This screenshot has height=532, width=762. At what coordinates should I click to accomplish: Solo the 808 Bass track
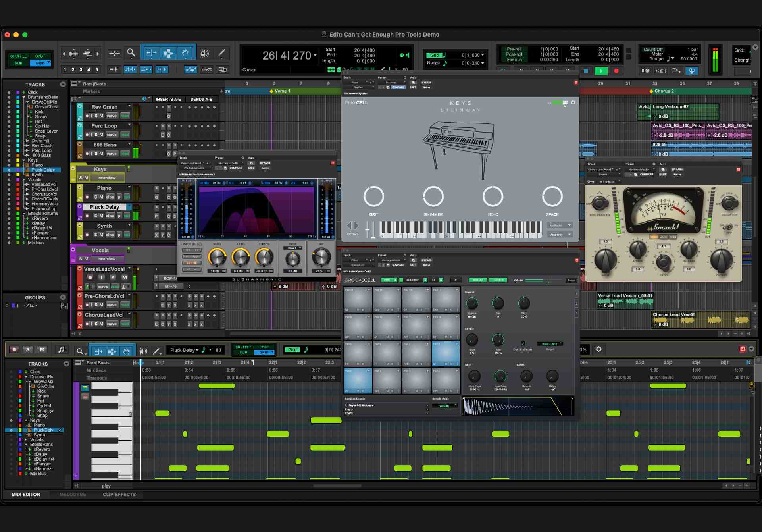coord(96,154)
